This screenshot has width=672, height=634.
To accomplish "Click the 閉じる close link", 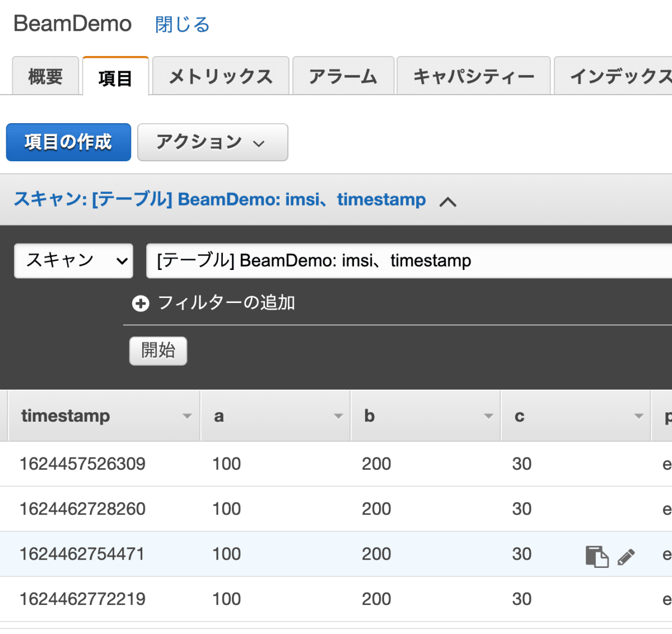I will pos(183,25).
